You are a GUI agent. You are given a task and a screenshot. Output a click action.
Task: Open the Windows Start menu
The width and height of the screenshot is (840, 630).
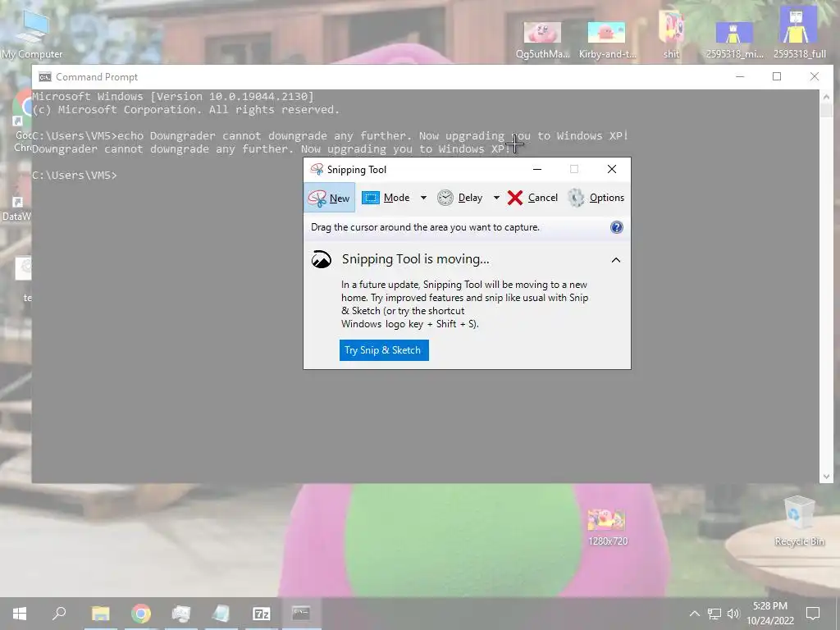tap(20, 614)
